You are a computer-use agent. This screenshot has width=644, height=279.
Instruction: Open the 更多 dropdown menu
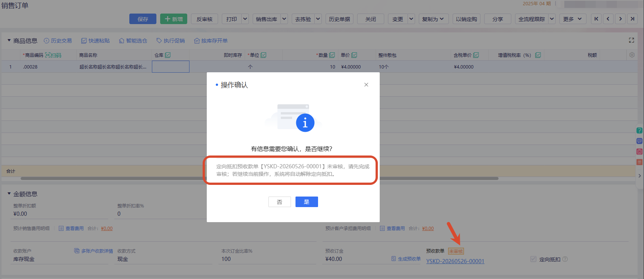573,19
